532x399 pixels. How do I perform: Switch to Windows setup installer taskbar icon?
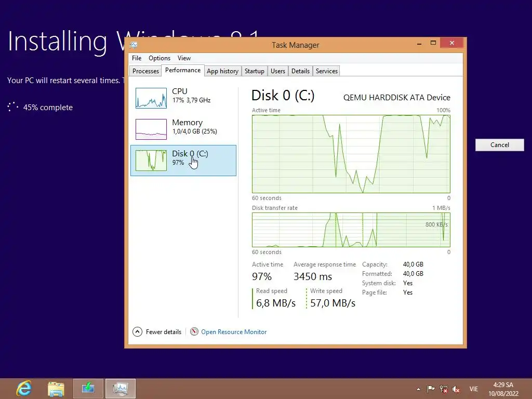[x=88, y=389]
